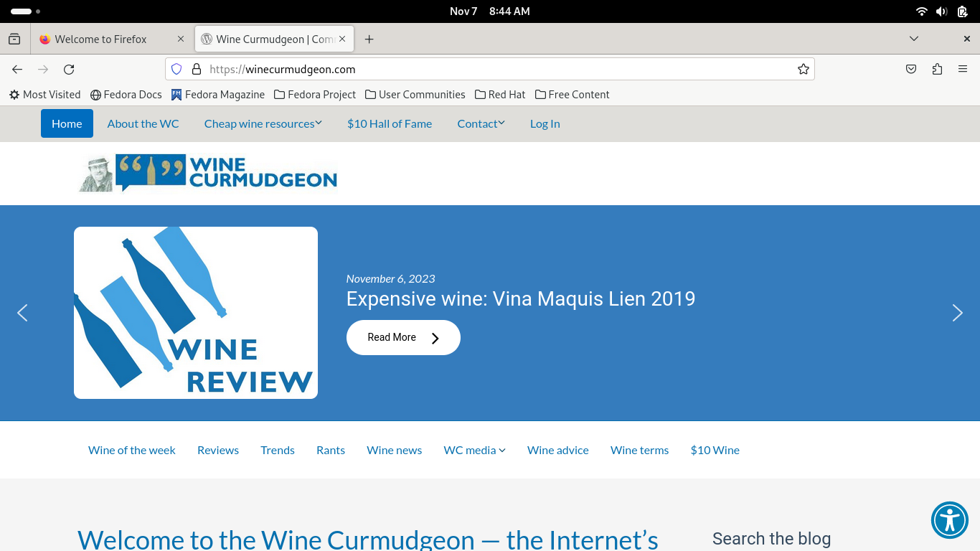
Task: Open the Fedora Project bookmarks folder
Action: coord(315,95)
